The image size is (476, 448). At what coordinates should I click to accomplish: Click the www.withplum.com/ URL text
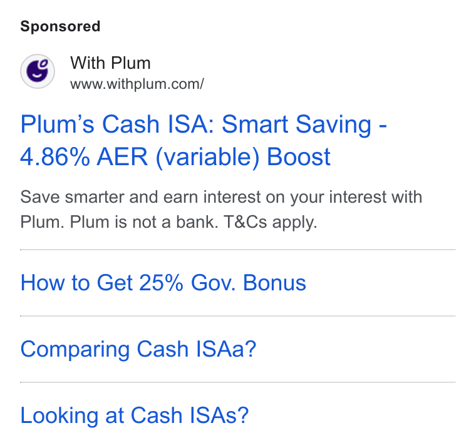tap(137, 84)
